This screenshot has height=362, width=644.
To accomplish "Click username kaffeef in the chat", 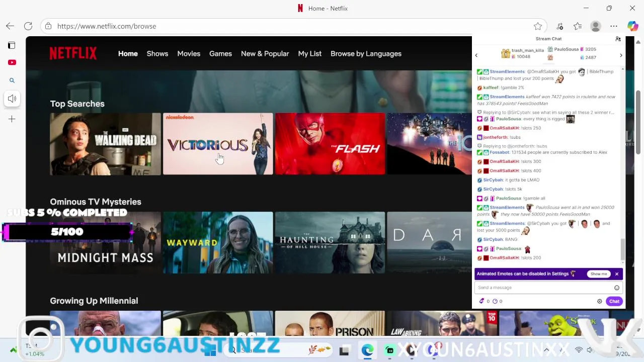I will tap(491, 87).
